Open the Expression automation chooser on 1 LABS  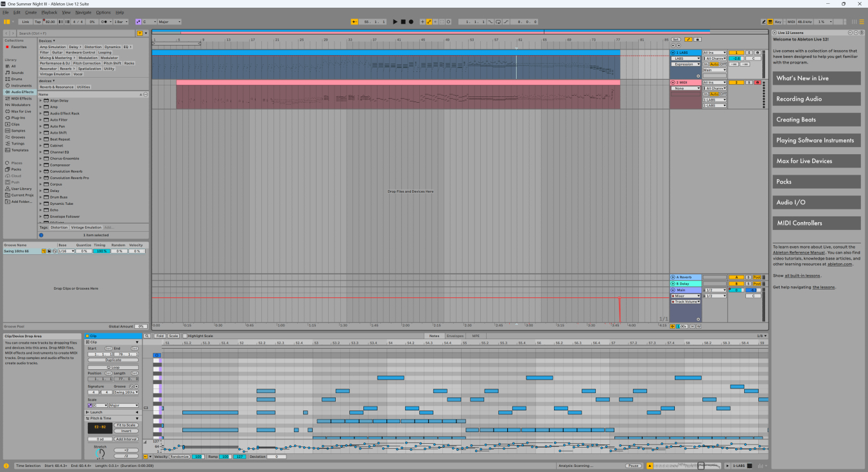point(686,64)
